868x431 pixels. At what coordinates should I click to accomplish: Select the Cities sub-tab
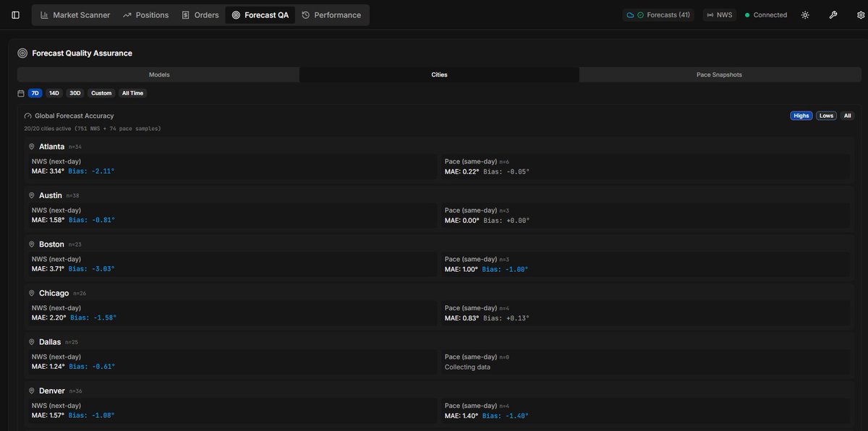point(439,74)
